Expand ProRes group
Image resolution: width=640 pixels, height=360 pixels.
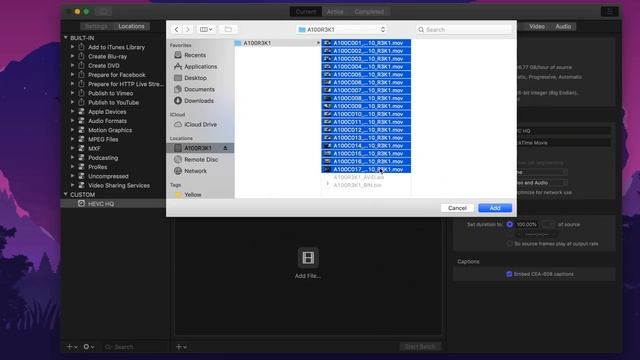pyautogui.click(x=72, y=167)
